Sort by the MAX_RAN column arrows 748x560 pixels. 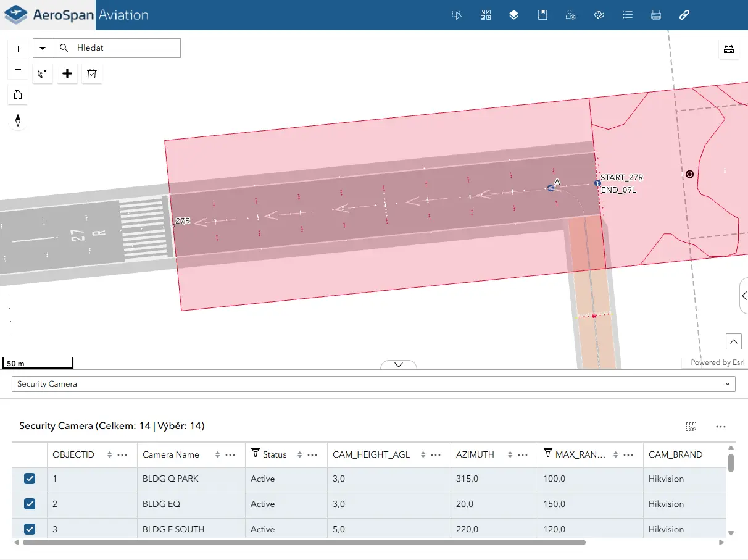click(x=615, y=454)
